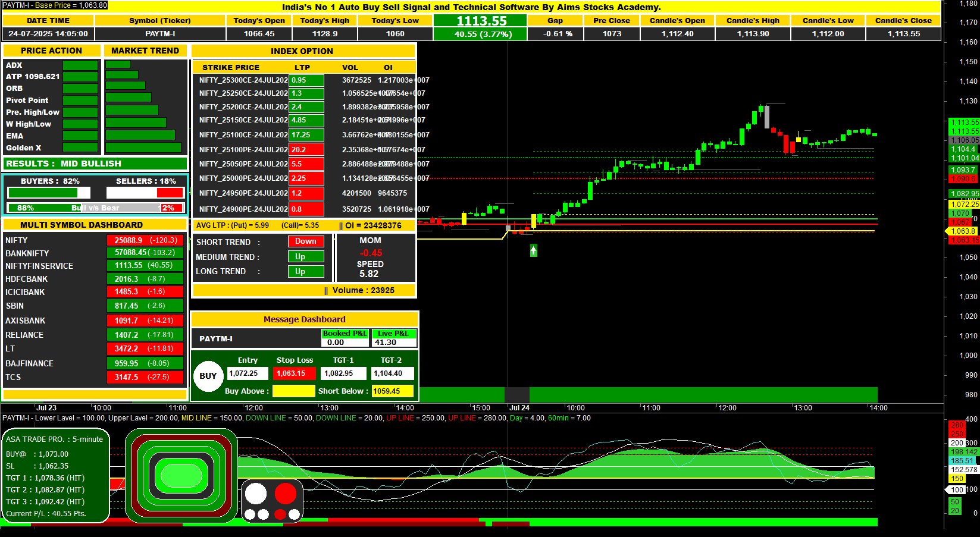Select the Long Trend Up indicator
980x537 pixels.
(306, 272)
